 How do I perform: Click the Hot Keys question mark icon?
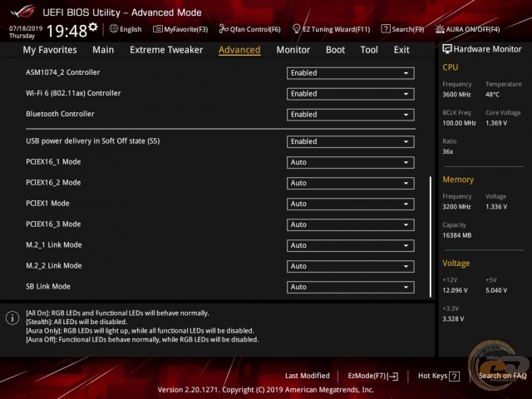(454, 376)
